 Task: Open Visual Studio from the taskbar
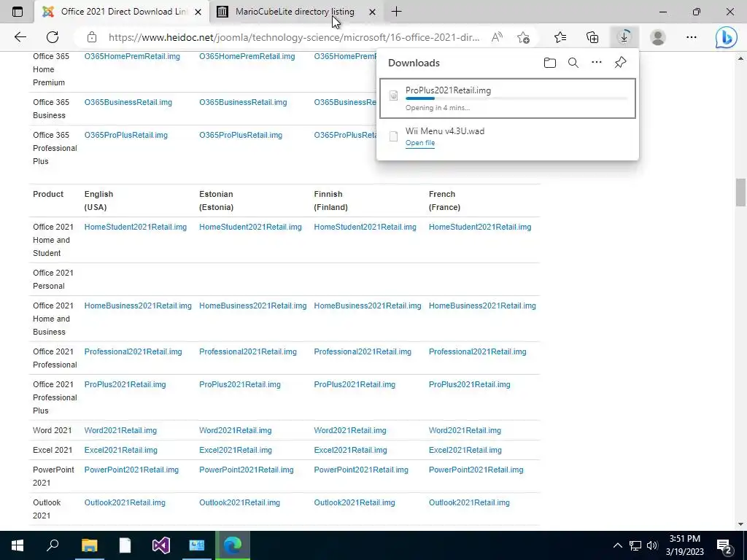click(160, 545)
